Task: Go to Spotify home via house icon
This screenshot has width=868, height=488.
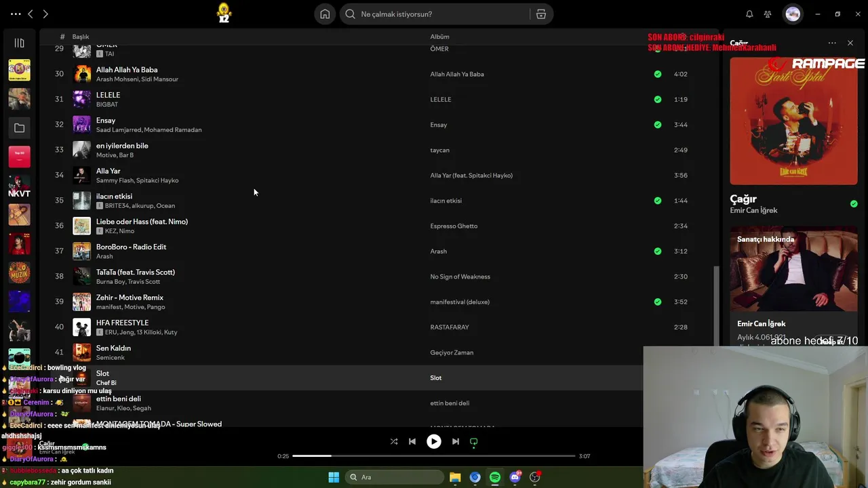Action: point(325,14)
